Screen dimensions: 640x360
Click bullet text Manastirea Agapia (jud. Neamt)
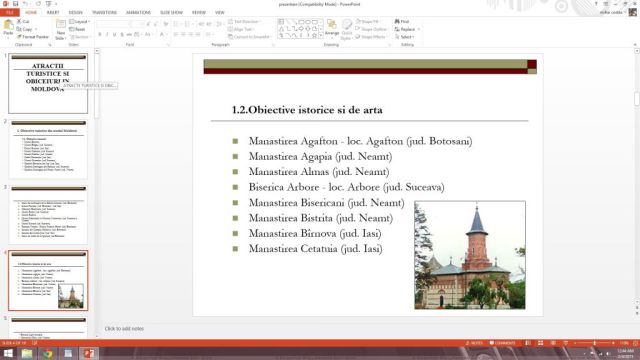[320, 156]
